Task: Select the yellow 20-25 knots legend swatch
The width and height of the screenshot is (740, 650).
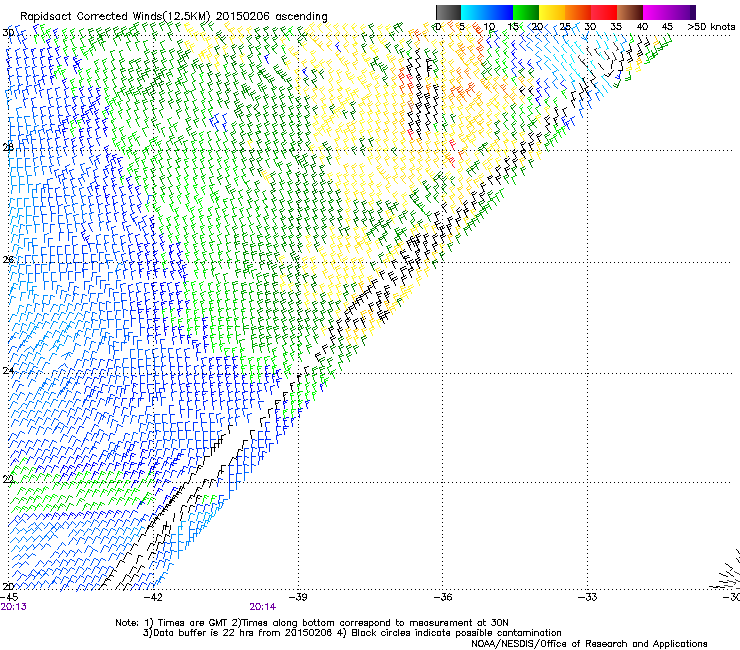Action: click(x=552, y=12)
